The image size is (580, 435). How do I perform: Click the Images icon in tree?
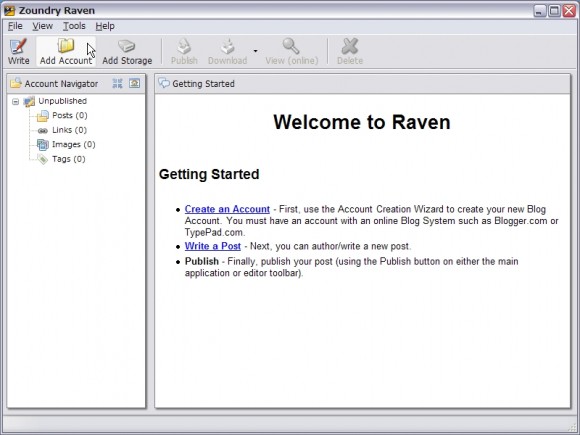43,145
